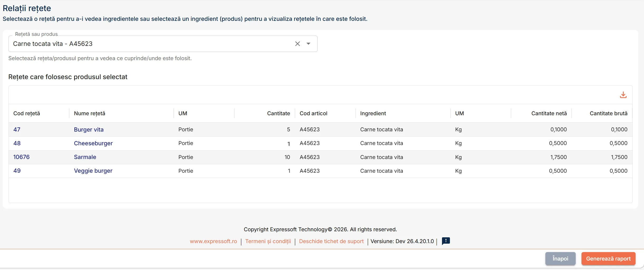Sort by the Cantitate netă column header
This screenshot has width=644, height=270.
[x=549, y=113]
